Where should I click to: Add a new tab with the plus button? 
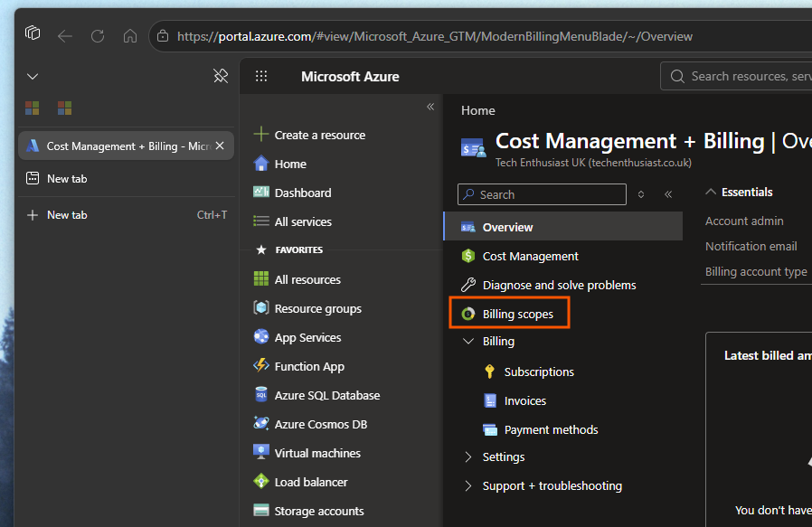tap(33, 215)
